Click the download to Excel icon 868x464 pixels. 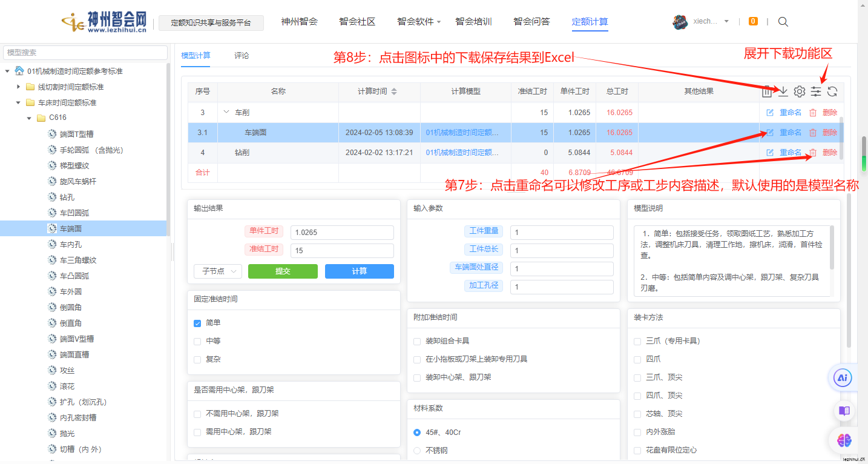click(x=783, y=91)
